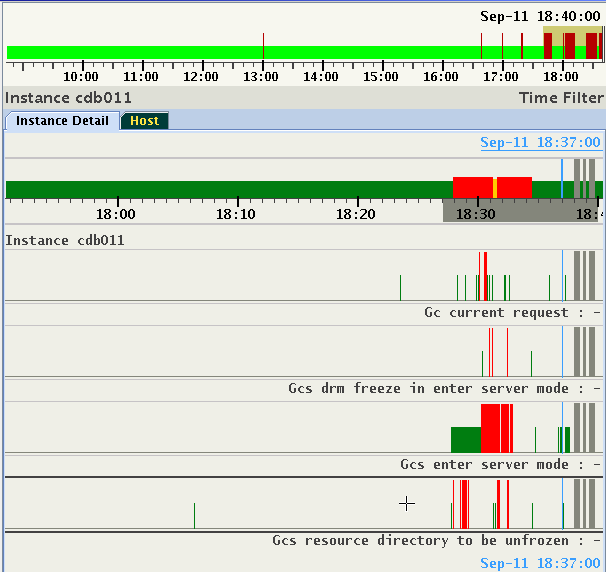Click the 'Gcs enter server mode' label
The image size is (606, 572).
tap(484, 464)
